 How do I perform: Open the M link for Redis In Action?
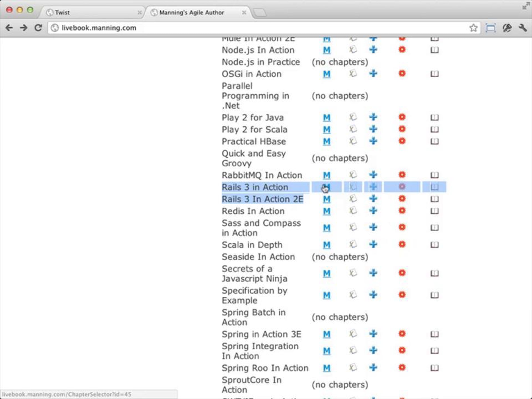coord(326,211)
